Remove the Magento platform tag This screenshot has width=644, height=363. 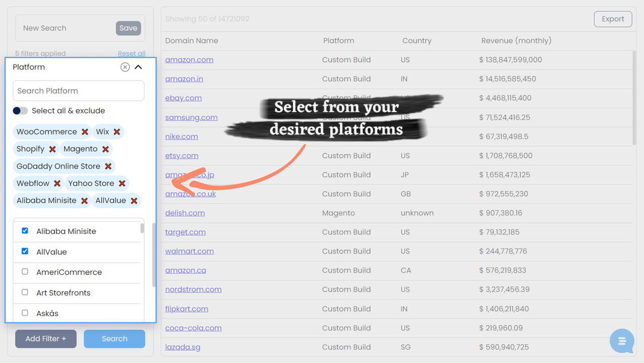click(106, 149)
